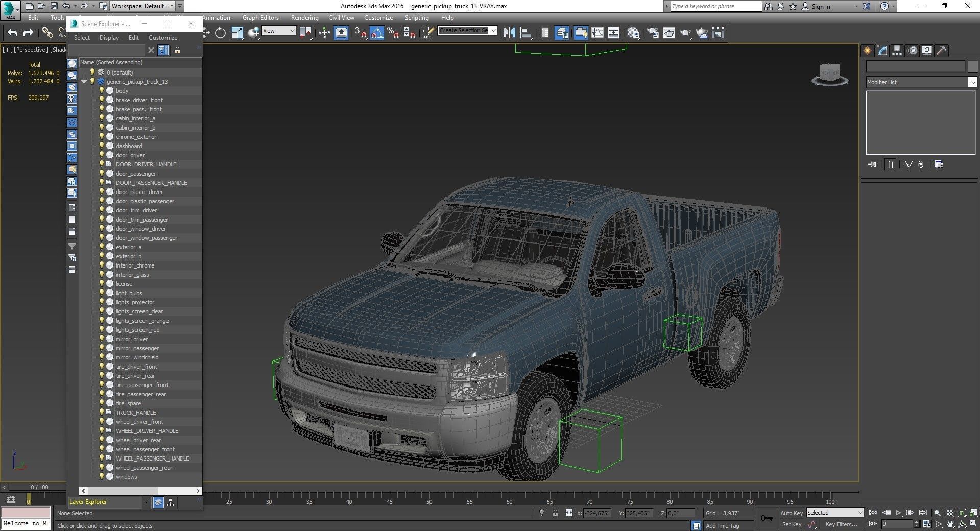Screen dimensions: 980x531
Task: Click the keyword search field
Action: pos(715,6)
